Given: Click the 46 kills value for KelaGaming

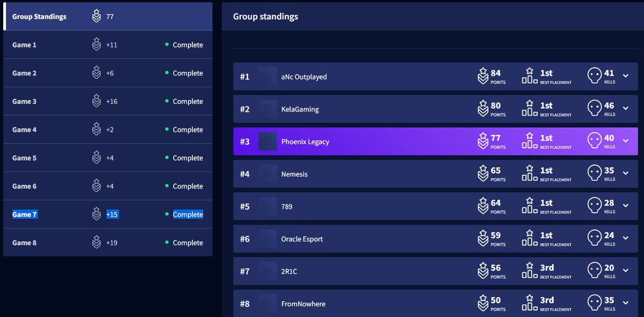Looking at the screenshot, I should tap(609, 106).
